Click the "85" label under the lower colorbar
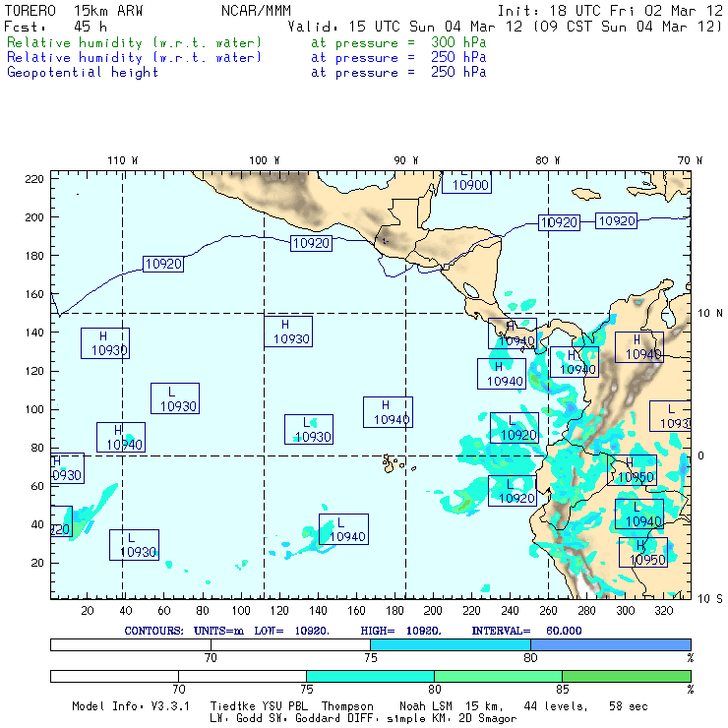 click(563, 690)
